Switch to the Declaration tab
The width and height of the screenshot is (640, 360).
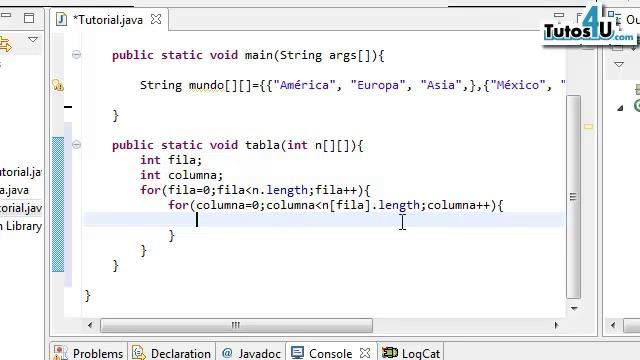[172, 353]
